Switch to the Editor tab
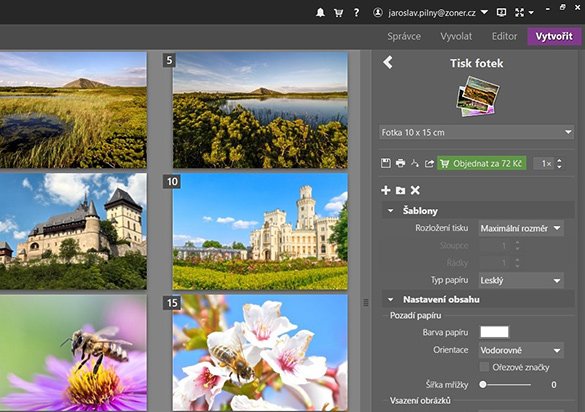This screenshot has height=412, width=585. (x=504, y=36)
